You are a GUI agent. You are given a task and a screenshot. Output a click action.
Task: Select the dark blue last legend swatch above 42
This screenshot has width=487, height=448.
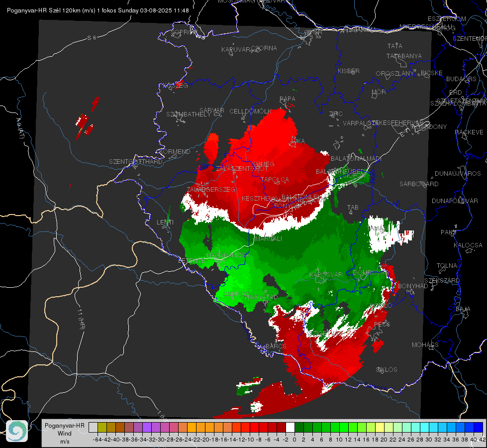pyautogui.click(x=479, y=427)
